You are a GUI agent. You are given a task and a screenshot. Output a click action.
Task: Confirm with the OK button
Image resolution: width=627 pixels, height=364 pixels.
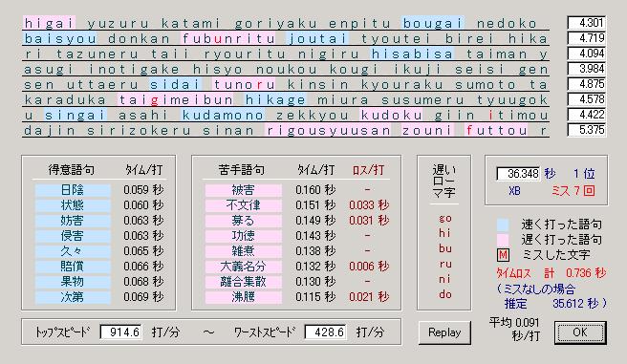tap(580, 332)
